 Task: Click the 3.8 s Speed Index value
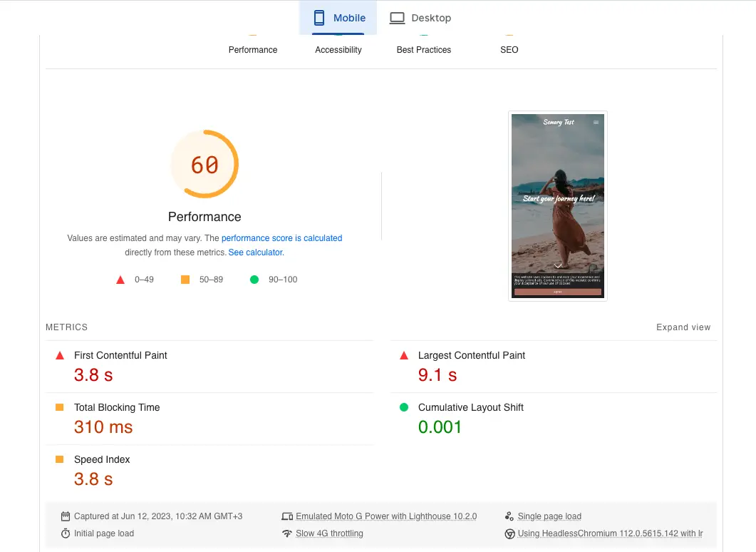pos(93,479)
